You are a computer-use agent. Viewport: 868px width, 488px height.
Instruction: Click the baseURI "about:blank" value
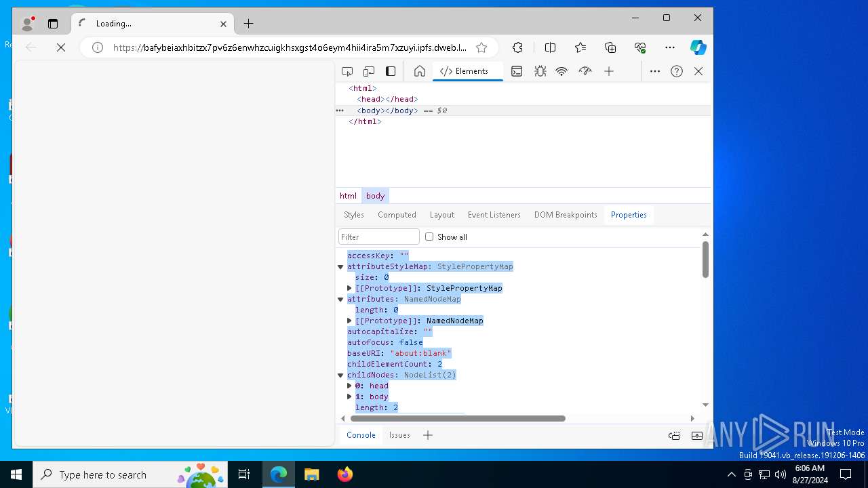[x=420, y=353]
